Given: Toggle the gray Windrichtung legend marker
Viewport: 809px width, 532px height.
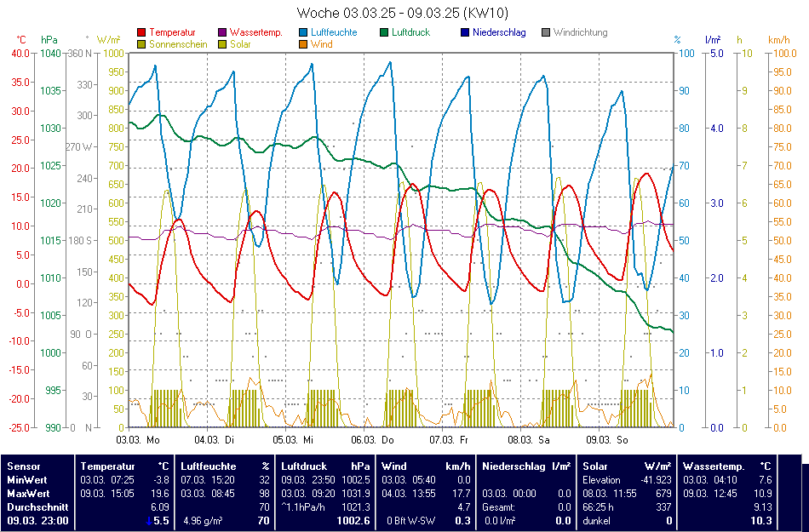Looking at the screenshot, I should (546, 32).
